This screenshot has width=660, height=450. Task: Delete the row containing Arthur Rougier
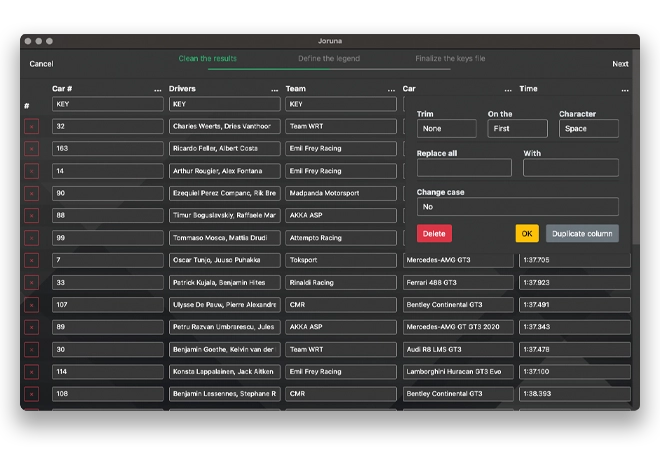31,171
